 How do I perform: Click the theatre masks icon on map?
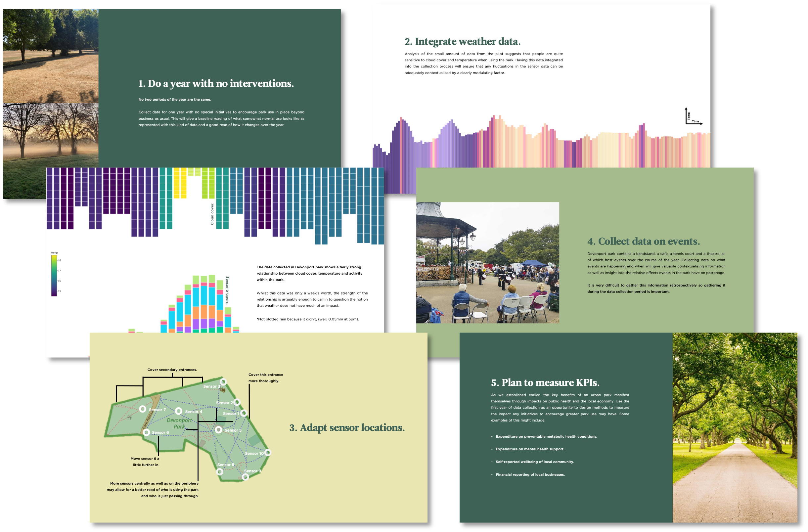pyautogui.click(x=223, y=390)
